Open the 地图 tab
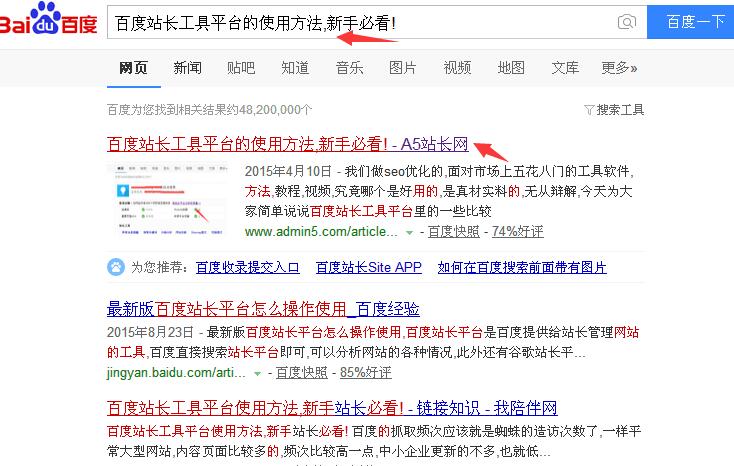The width and height of the screenshot is (734, 466). coord(511,68)
